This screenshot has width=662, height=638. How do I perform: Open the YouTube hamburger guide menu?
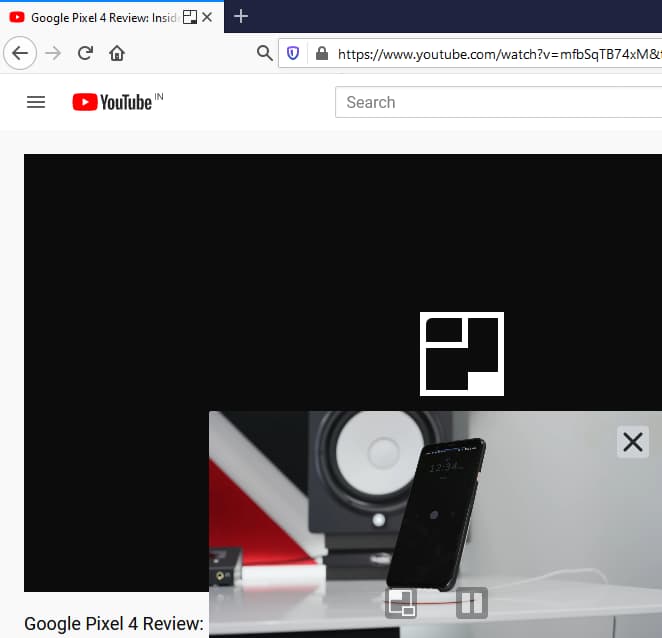(36, 102)
